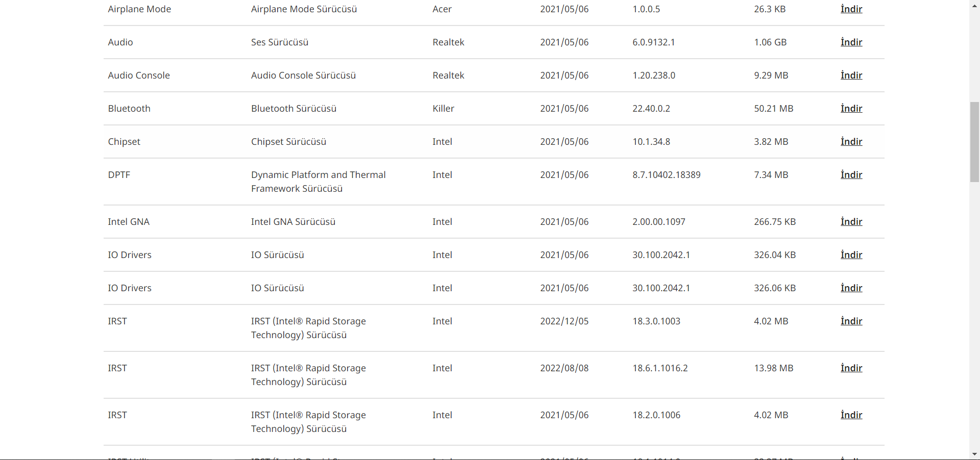Click İndir in the Chipset row
Screen dimensions: 980x460
[851, 142]
